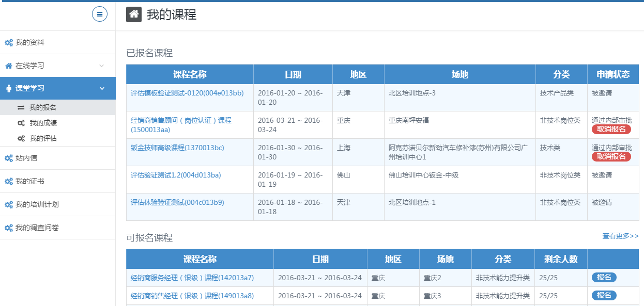644x306 pixels.
Task: Click the person icon next to 课堂学习
Action: point(8,89)
